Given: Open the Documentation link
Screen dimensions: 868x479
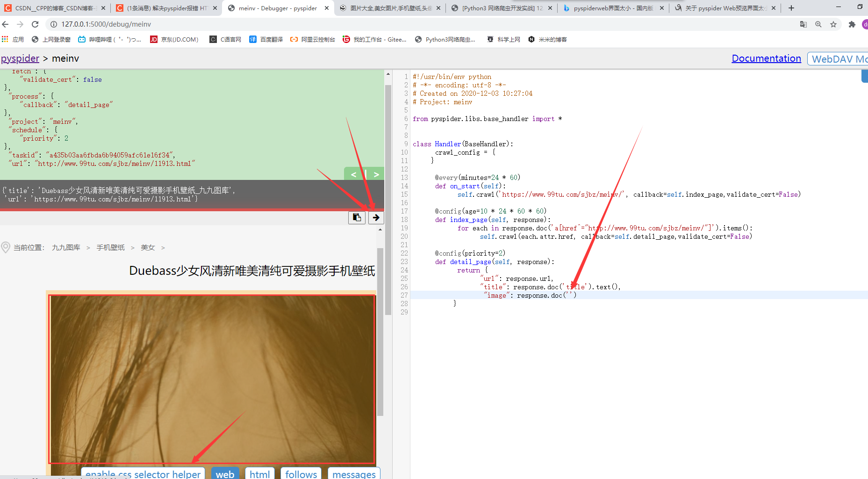Looking at the screenshot, I should coord(766,58).
